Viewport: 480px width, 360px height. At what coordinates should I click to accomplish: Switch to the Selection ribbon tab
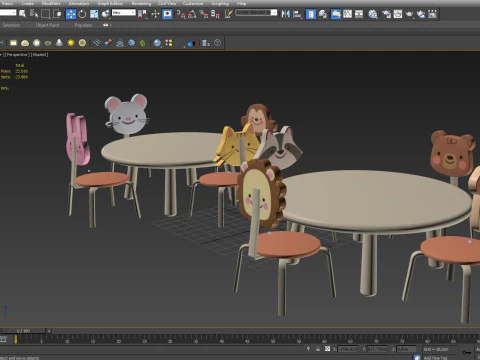click(x=11, y=25)
